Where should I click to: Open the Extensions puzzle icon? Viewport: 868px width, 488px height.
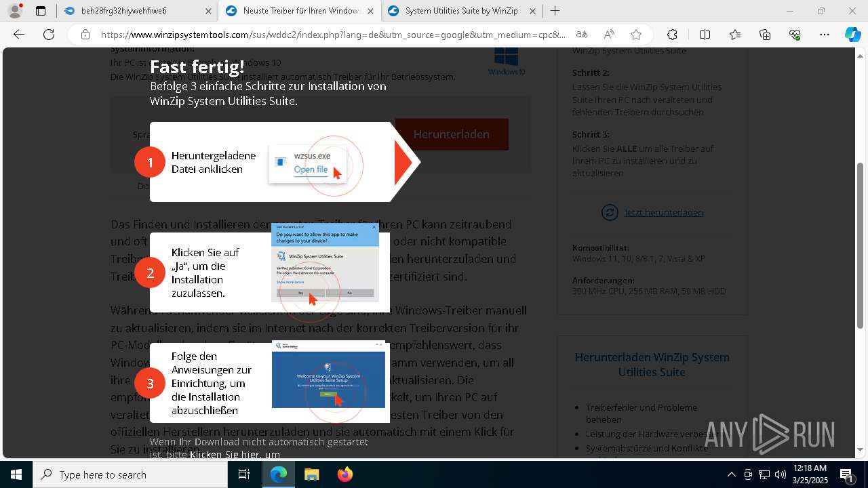point(672,35)
